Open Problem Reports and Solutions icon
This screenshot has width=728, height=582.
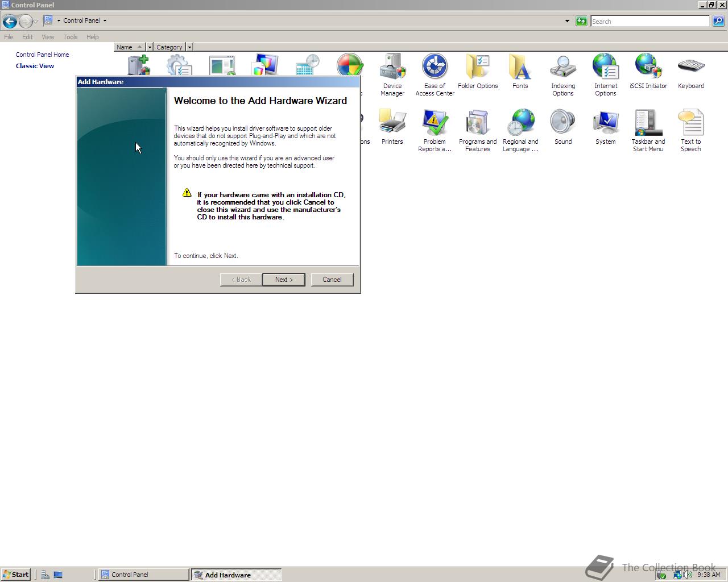click(435, 130)
